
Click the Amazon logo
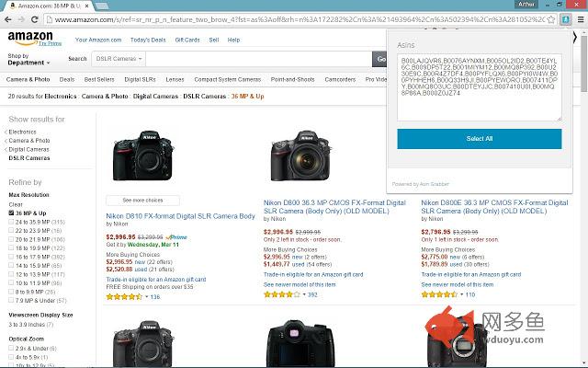[x=30, y=38]
